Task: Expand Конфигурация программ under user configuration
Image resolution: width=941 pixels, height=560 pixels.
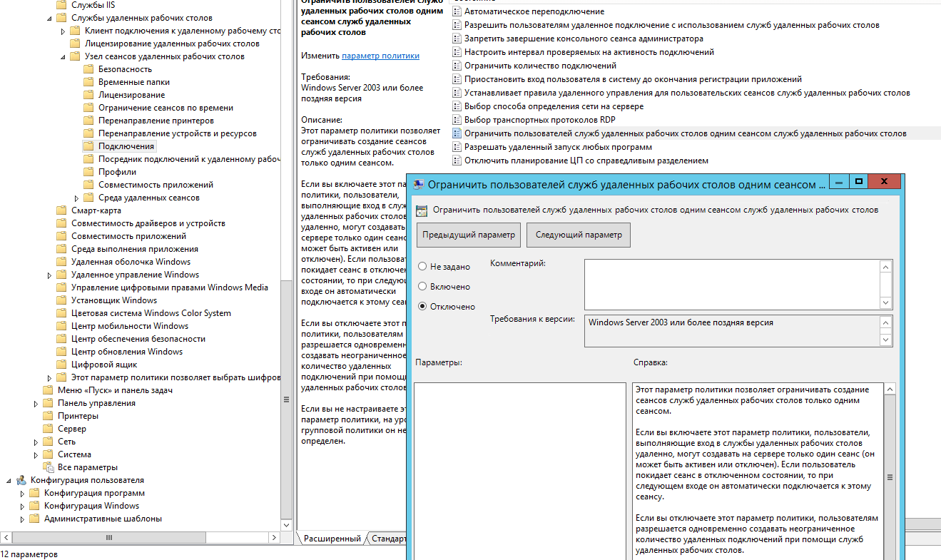Action: pyautogui.click(x=23, y=493)
